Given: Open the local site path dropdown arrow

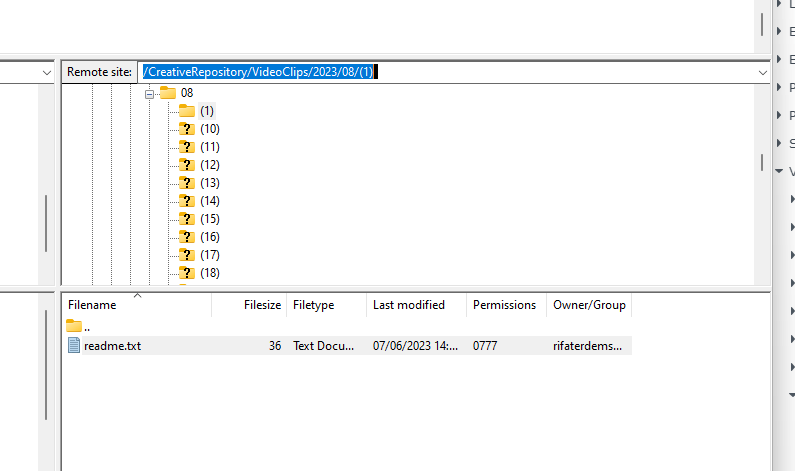Looking at the screenshot, I should [x=47, y=73].
